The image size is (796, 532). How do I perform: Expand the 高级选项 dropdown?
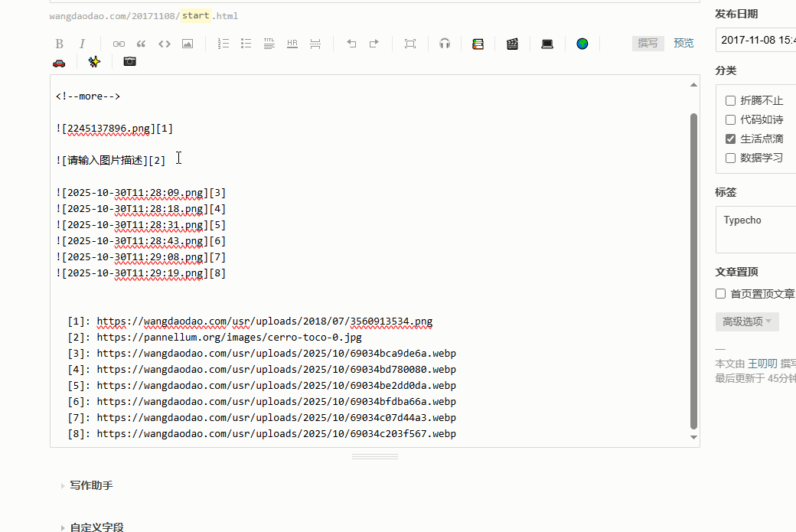[747, 321]
